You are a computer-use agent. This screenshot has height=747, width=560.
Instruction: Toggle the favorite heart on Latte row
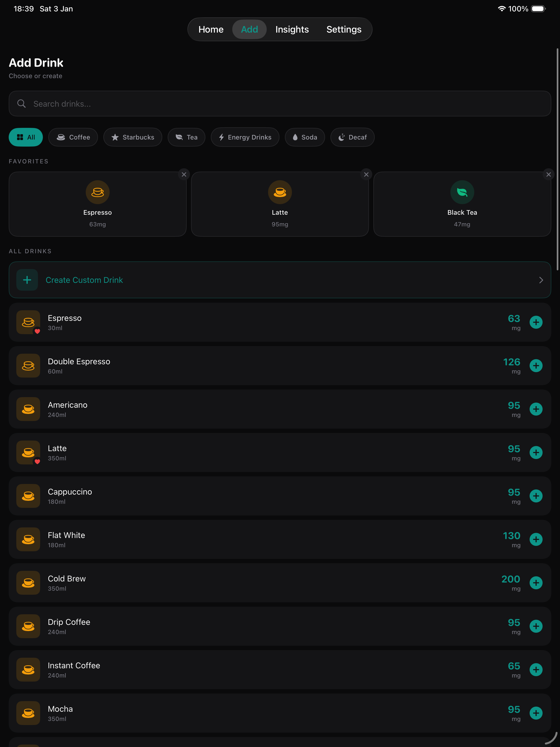click(37, 462)
